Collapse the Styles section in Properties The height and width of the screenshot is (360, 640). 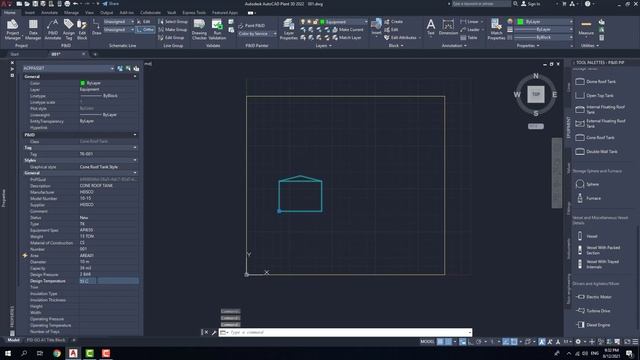point(135,160)
